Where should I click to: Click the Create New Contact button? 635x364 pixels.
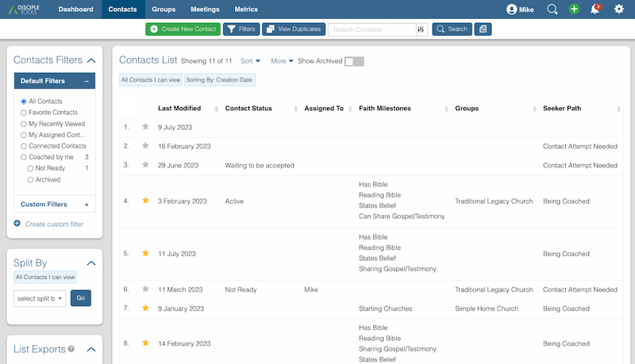tap(183, 29)
